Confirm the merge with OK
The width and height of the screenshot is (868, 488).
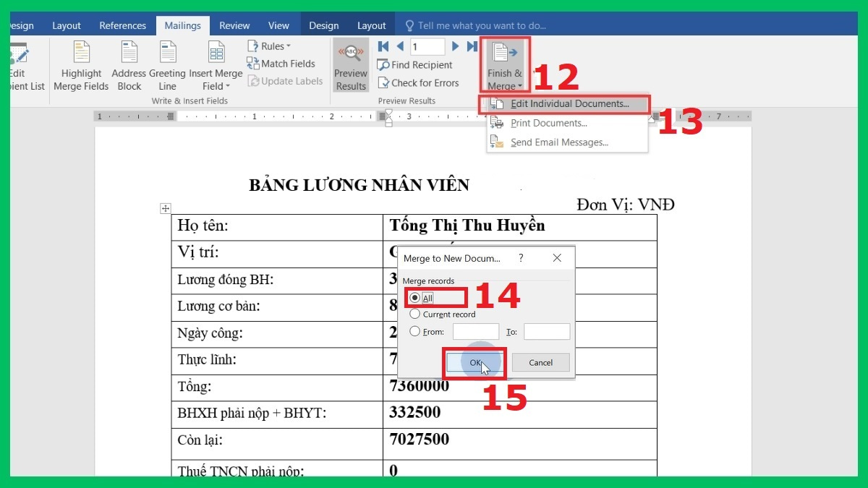[474, 362]
